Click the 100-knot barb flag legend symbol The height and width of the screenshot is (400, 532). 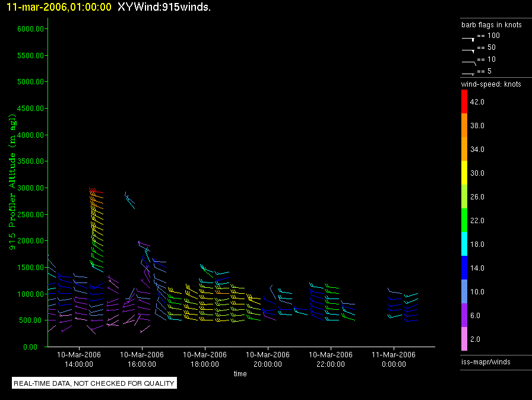468,37
